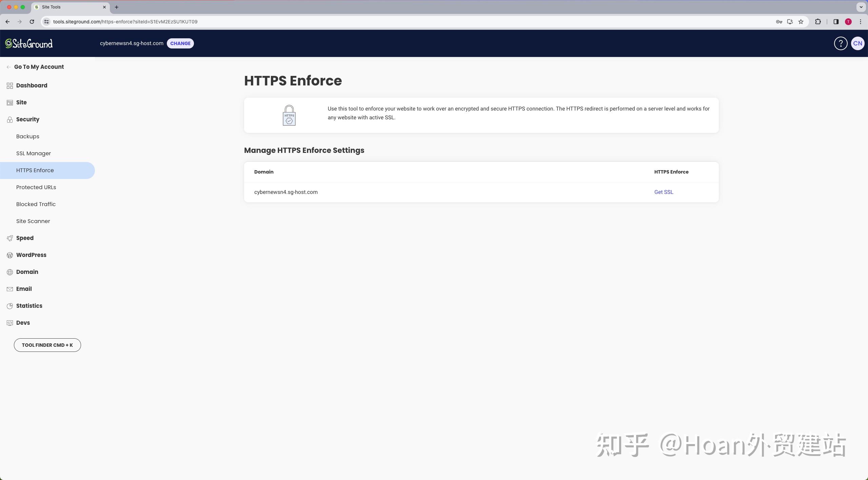Screen dimensions: 868x480
Task: Expand the Statistics section
Action: 29,305
